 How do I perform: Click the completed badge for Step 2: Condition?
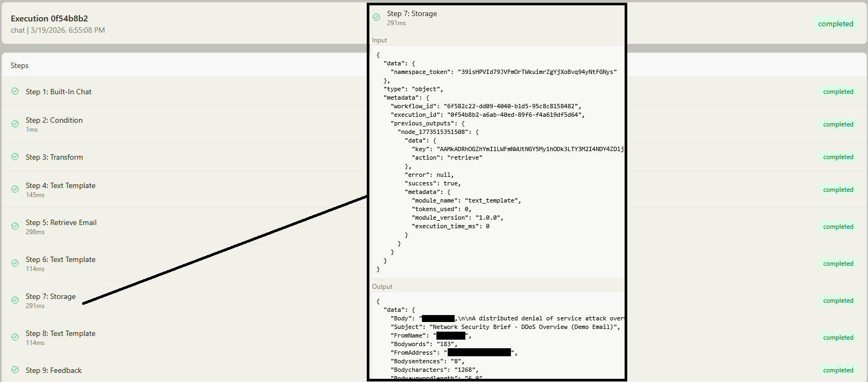(x=838, y=124)
